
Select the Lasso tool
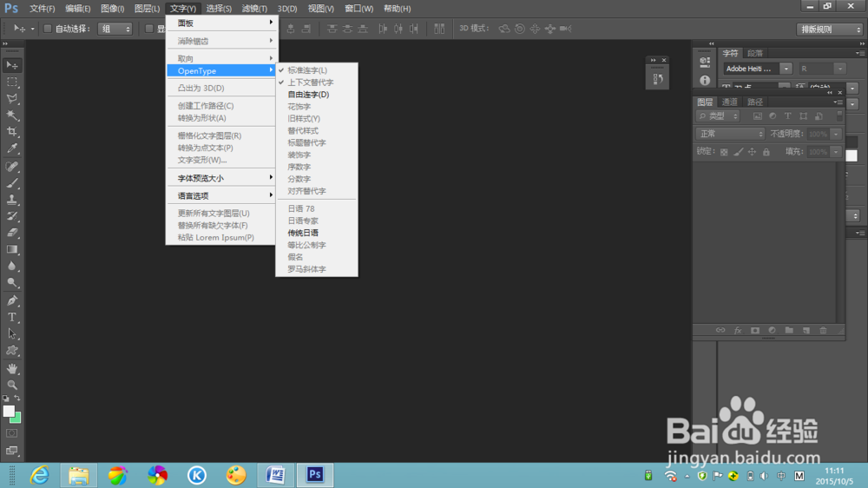(x=12, y=99)
